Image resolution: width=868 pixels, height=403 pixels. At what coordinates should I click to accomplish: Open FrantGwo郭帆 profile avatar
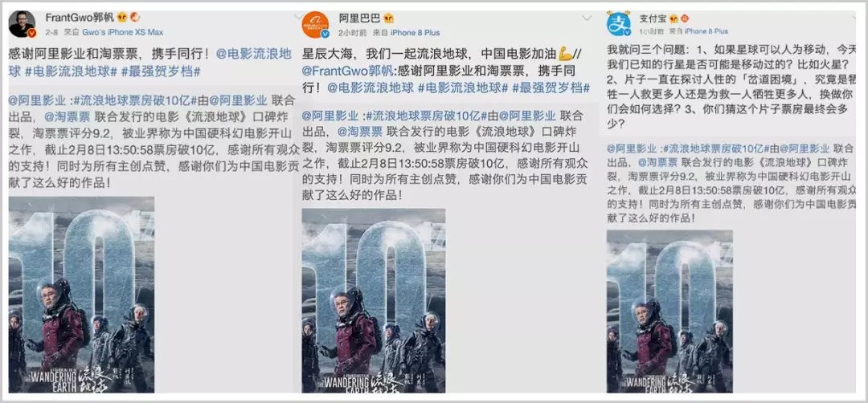pyautogui.click(x=23, y=24)
